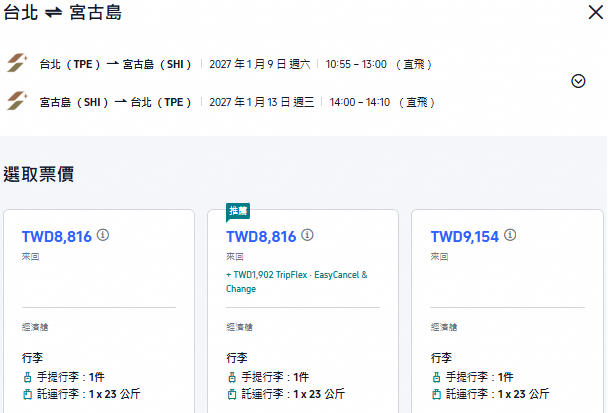Click 宮古島（SHI）→ 台北（TPE）route text
Screen dimensions: 608x413
point(116,102)
